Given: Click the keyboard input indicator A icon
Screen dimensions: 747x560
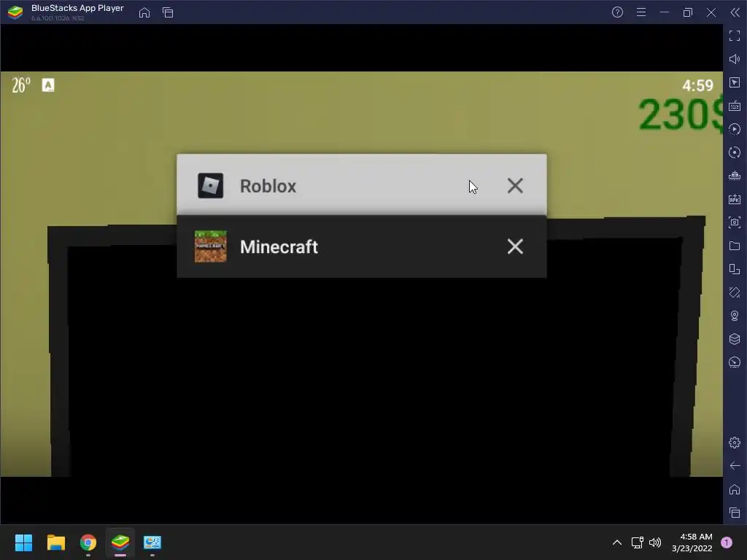Looking at the screenshot, I should coord(48,85).
